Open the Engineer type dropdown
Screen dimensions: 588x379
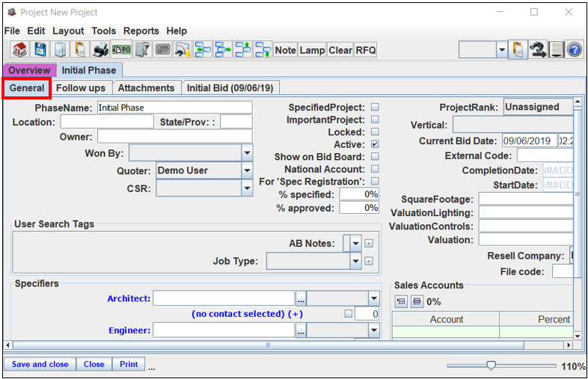point(374,330)
